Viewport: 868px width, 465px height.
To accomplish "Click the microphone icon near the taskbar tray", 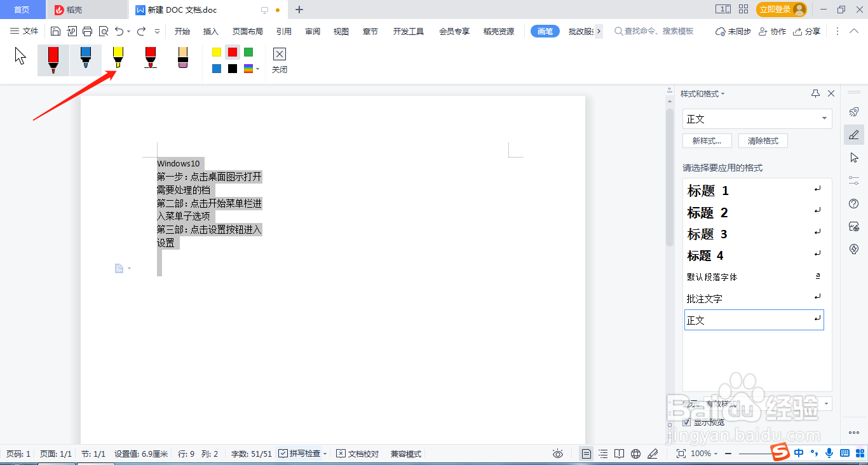I will [x=831, y=454].
